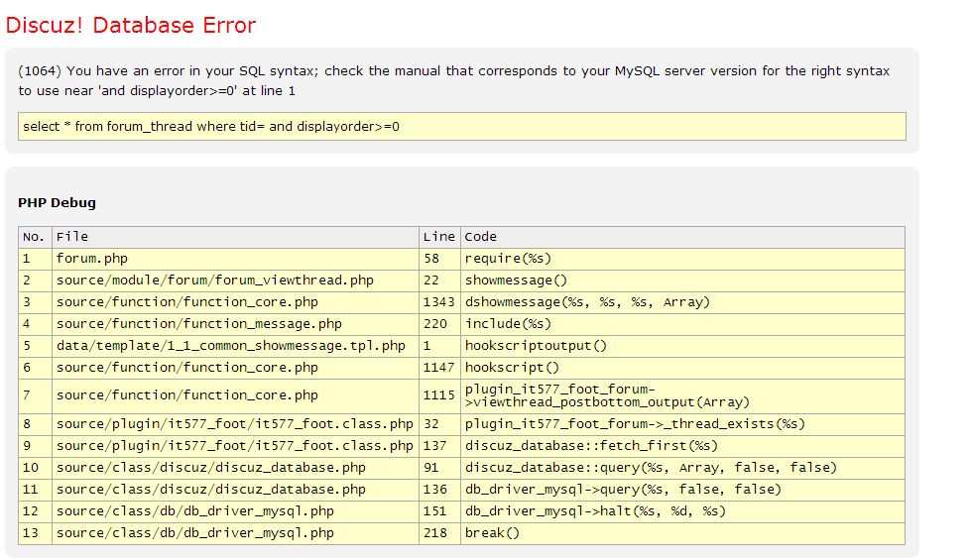Click the No. column header
Image resolution: width=970 pixels, height=560 pixels.
click(35, 237)
